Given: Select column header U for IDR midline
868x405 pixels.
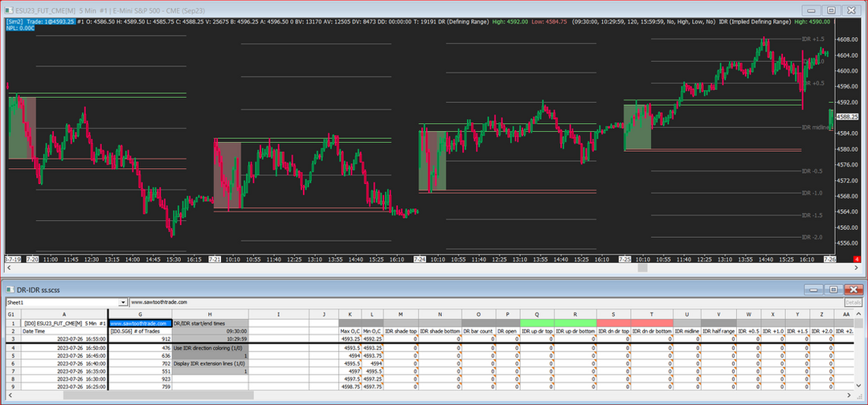Looking at the screenshot, I should tap(687, 313).
